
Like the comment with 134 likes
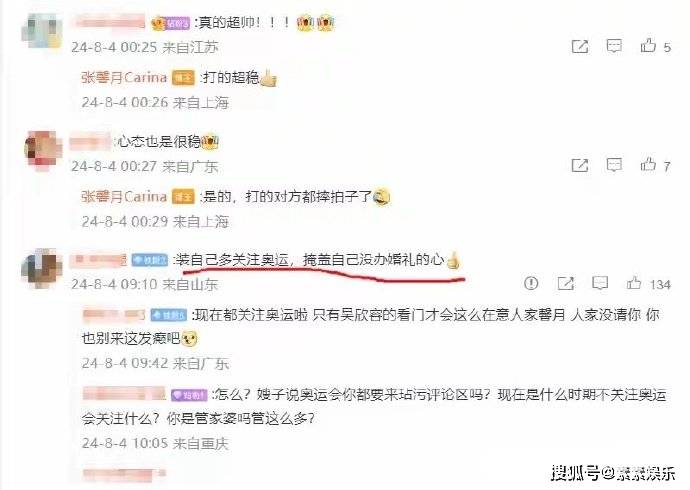[634, 283]
